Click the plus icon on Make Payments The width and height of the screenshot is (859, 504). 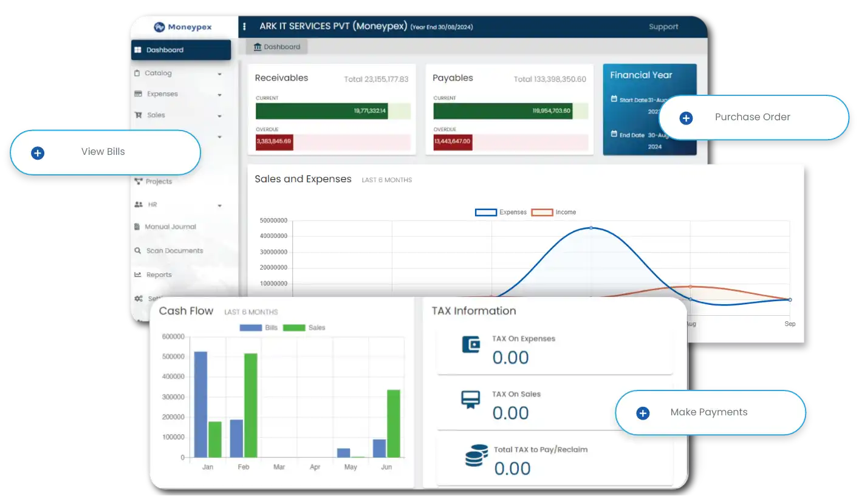643,414
